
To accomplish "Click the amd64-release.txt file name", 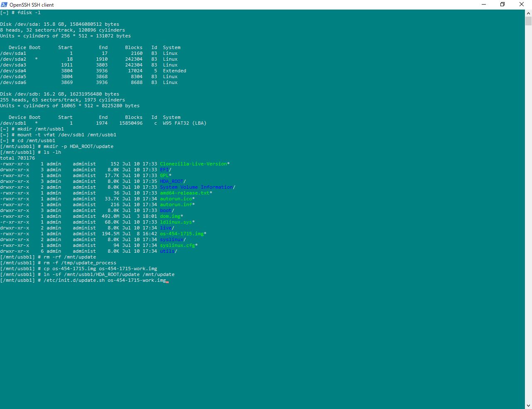I will 185,193.
